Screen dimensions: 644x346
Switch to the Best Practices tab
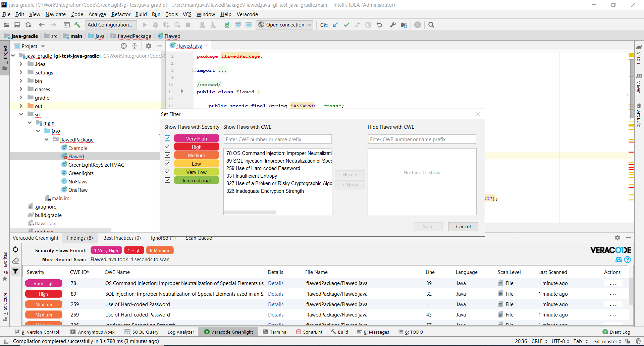click(x=122, y=238)
